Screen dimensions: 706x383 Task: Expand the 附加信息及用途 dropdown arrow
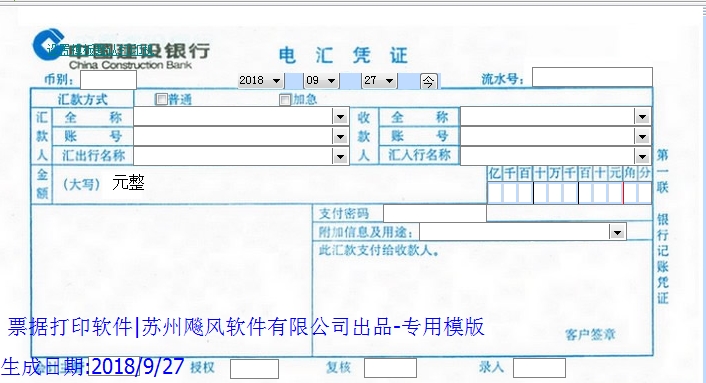pos(617,232)
